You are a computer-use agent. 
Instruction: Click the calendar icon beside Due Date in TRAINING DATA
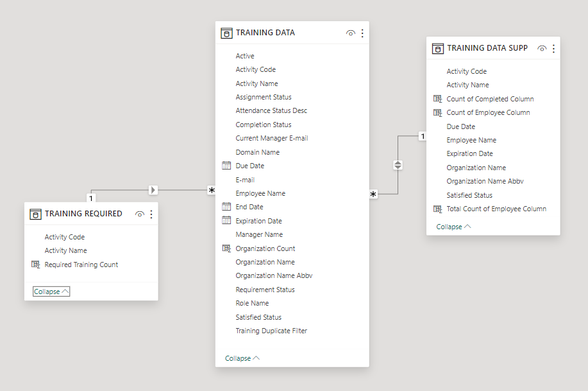click(226, 166)
